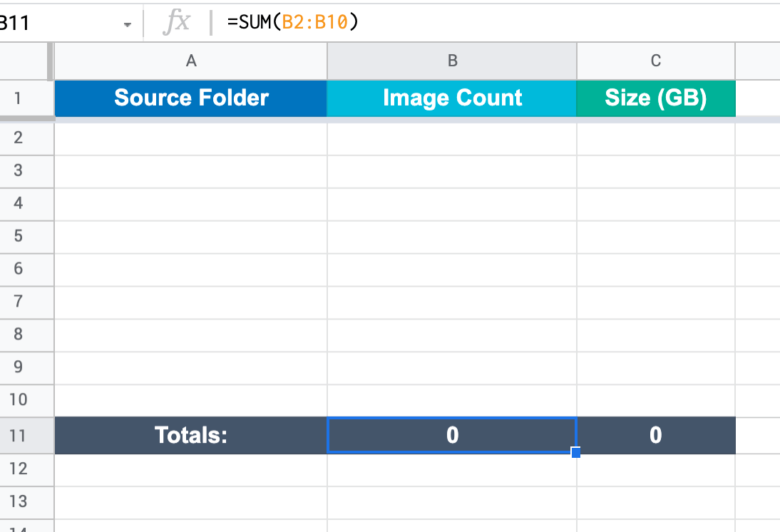Viewport: 780px width, 532px height.
Task: Click empty cell A2 under Source Folder
Action: coord(191,139)
